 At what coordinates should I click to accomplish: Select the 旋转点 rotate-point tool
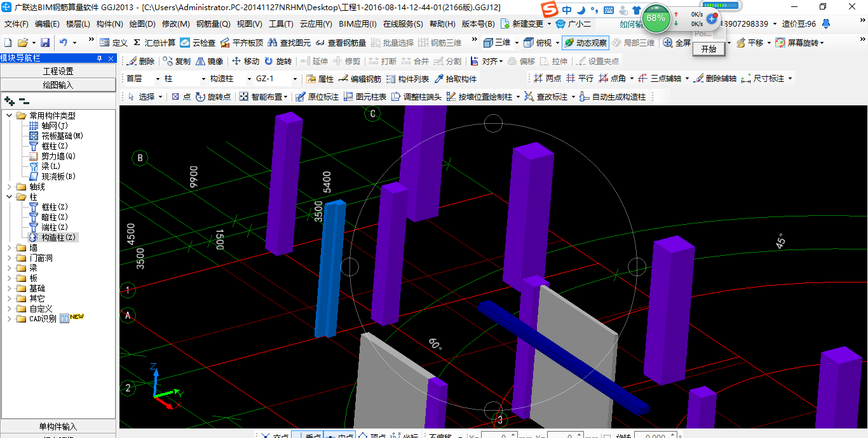pyautogui.click(x=214, y=96)
